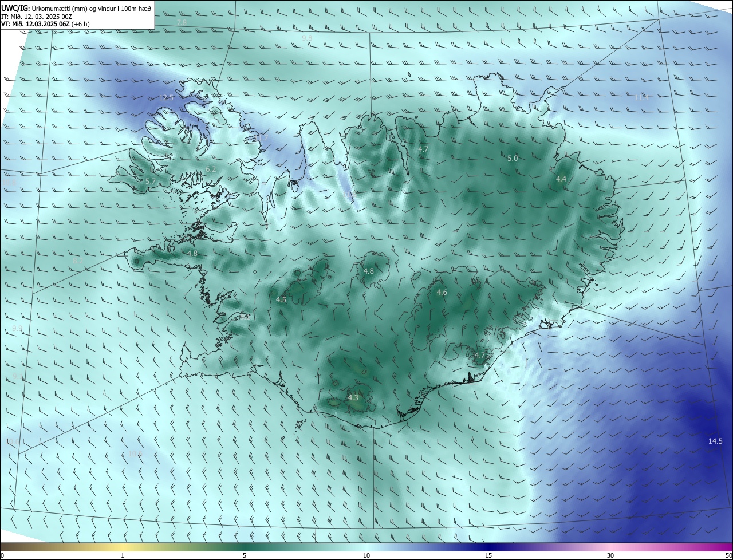Click the 8.2 value label west of Snæfellsnes
Screen dimensions: 733x560
coord(78,261)
